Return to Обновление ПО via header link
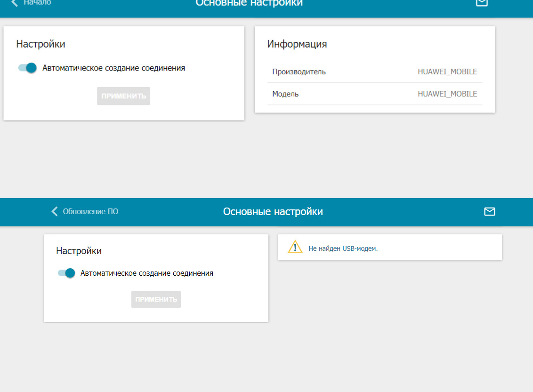 point(90,212)
